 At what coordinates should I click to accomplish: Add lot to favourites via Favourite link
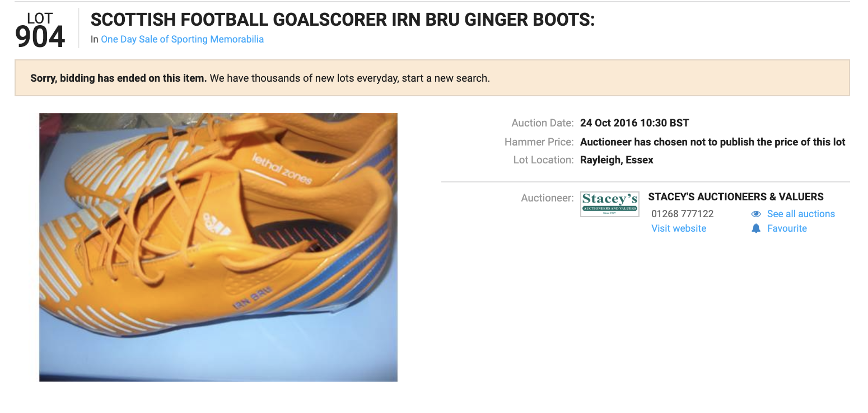[787, 228]
